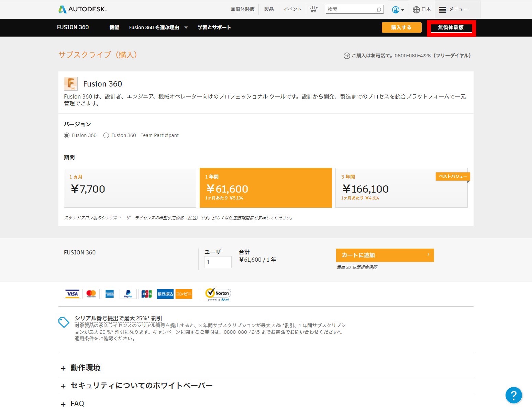Open 無償体験版 in the top navigation
The image size is (532, 411).
pyautogui.click(x=243, y=9)
